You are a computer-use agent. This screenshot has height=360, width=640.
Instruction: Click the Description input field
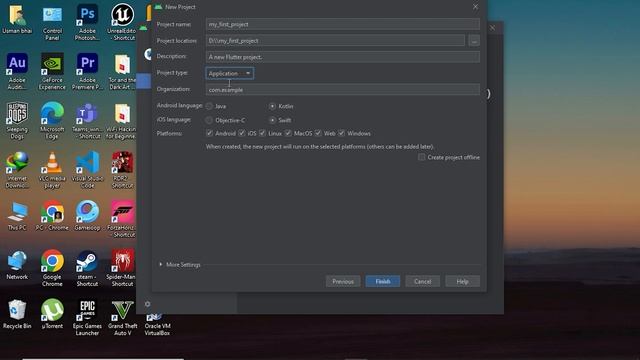[342, 57]
